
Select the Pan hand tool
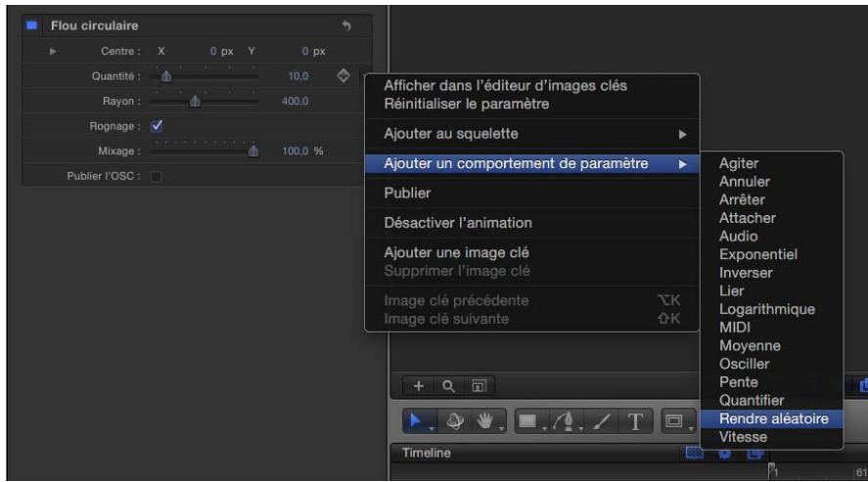click(485, 421)
